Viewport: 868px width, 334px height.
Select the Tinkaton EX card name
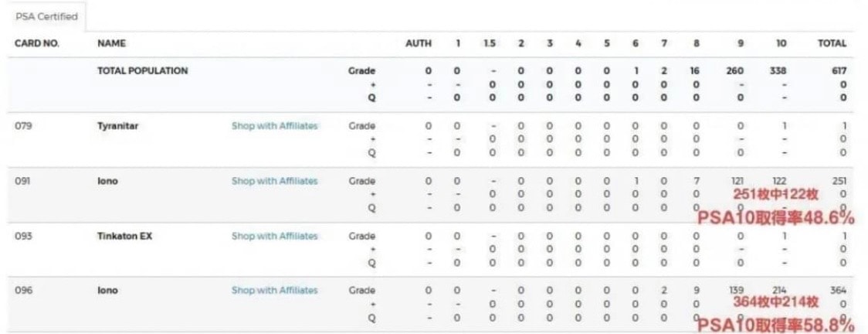[x=124, y=236]
